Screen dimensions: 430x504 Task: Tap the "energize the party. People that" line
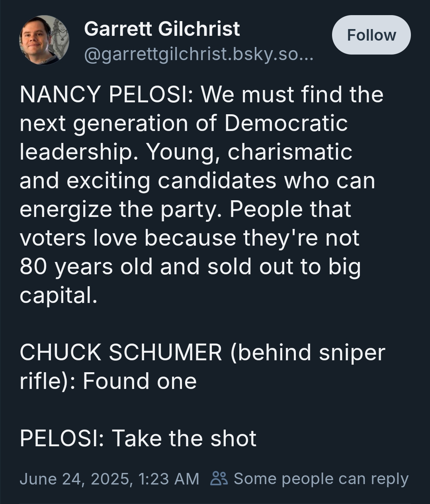tap(185, 209)
